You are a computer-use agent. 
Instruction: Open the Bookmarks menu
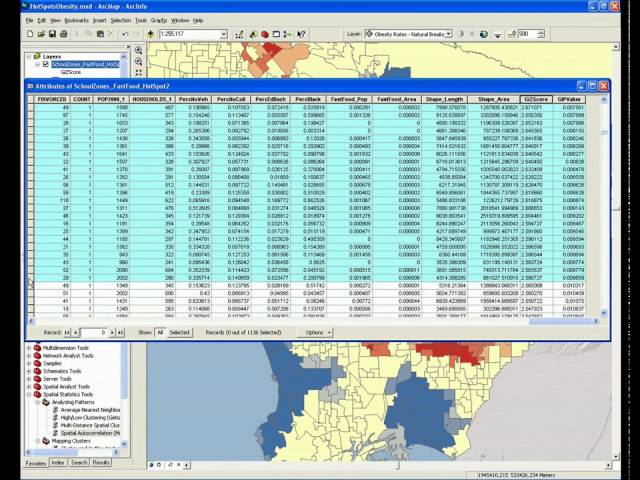click(76, 20)
